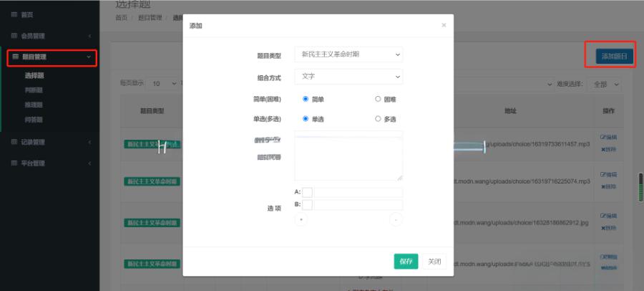The height and width of the screenshot is (291, 644).
Task: Click the option B text field
Action: click(x=358, y=204)
